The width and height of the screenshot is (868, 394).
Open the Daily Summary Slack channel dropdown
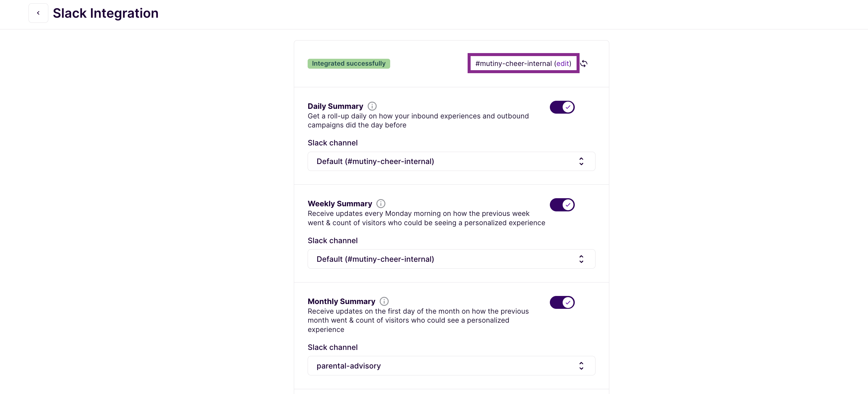451,161
